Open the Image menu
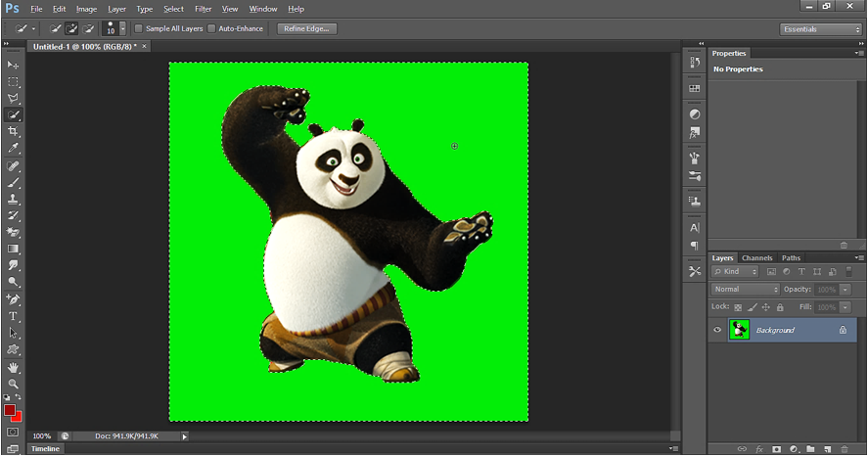Viewport: 868px width, 456px height. pos(86,9)
